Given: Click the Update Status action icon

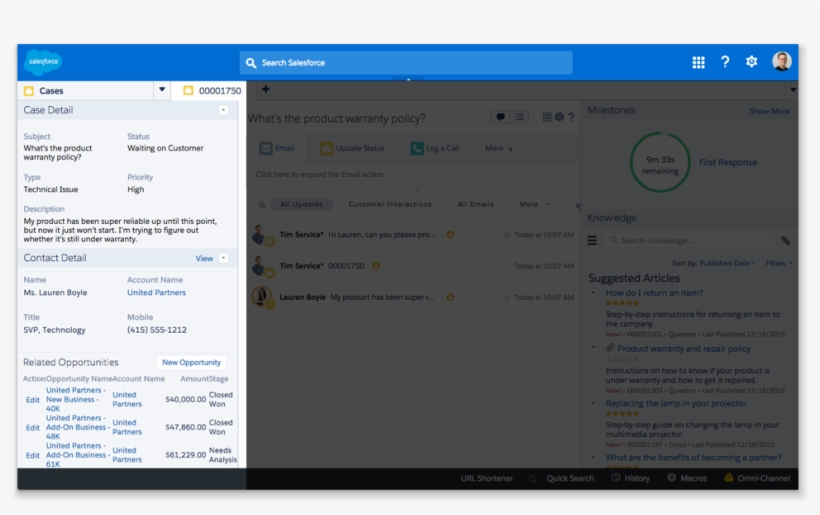Looking at the screenshot, I should tap(326, 148).
